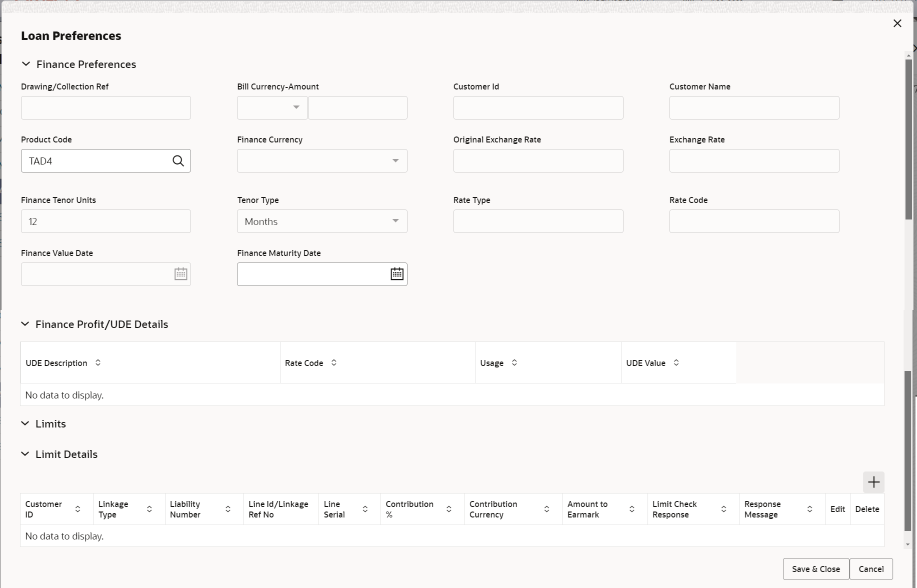Click scrollbar down arrow
917x588 pixels.
click(x=908, y=545)
